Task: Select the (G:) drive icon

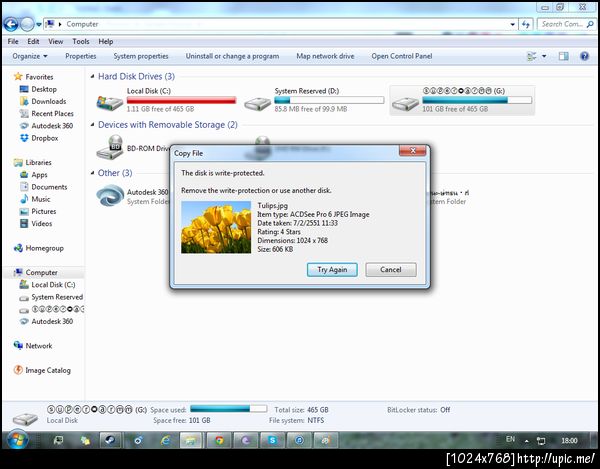Action: (405, 103)
